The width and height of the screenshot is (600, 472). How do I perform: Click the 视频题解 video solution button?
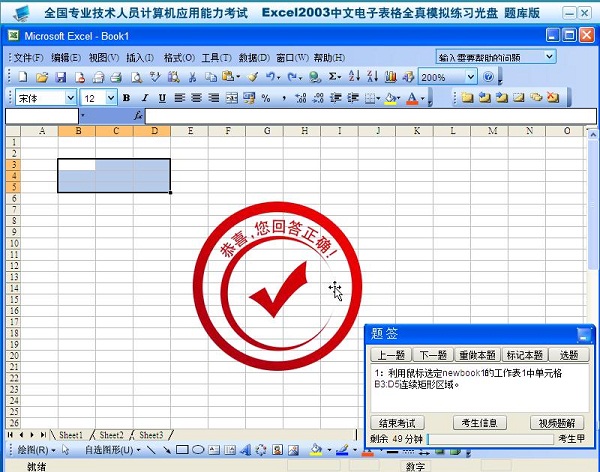(x=557, y=423)
